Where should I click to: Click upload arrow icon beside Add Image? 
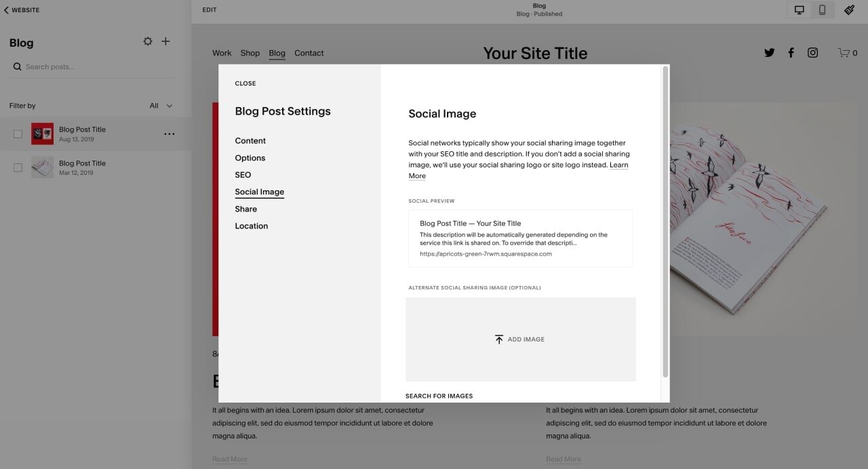[x=499, y=339]
